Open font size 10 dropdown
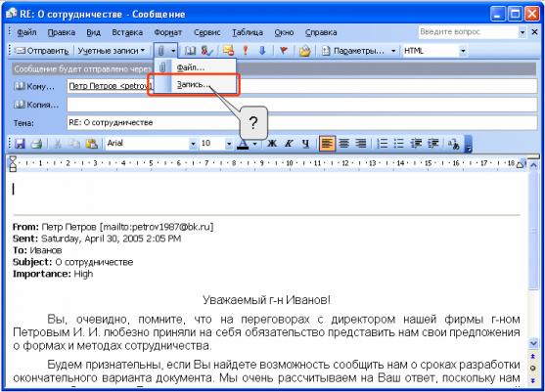This screenshot has width=545, height=392. [228, 144]
